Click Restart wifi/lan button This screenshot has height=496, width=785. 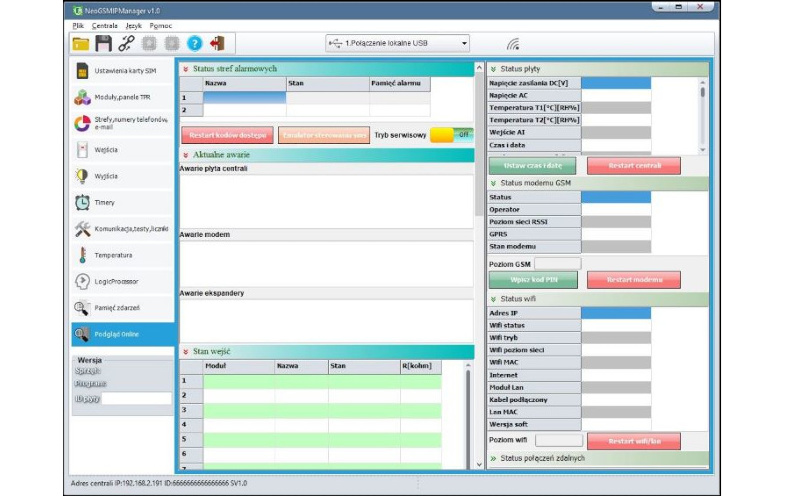(x=634, y=441)
